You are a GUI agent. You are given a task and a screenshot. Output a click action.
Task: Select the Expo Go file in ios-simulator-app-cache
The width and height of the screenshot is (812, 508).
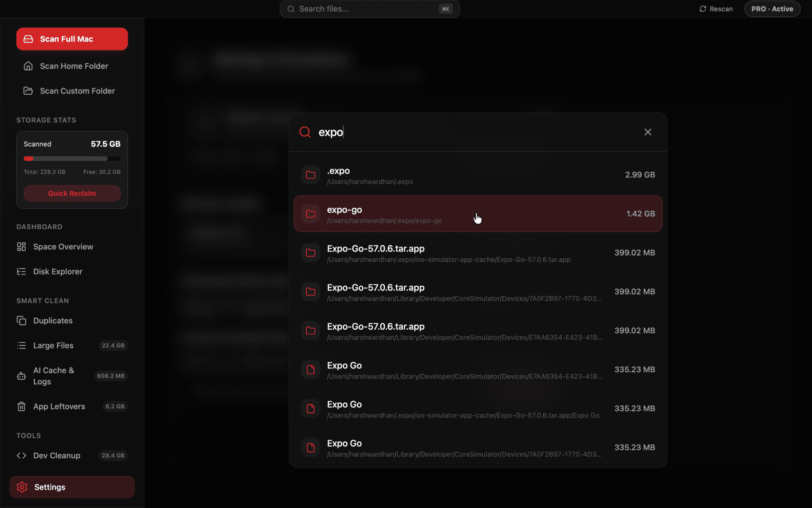tap(344, 405)
